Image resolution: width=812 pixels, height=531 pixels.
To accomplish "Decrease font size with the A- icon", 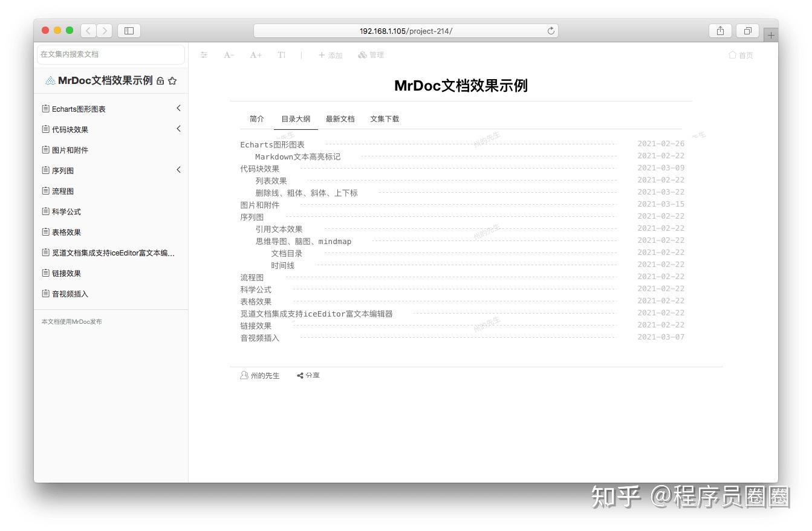I will pos(228,55).
